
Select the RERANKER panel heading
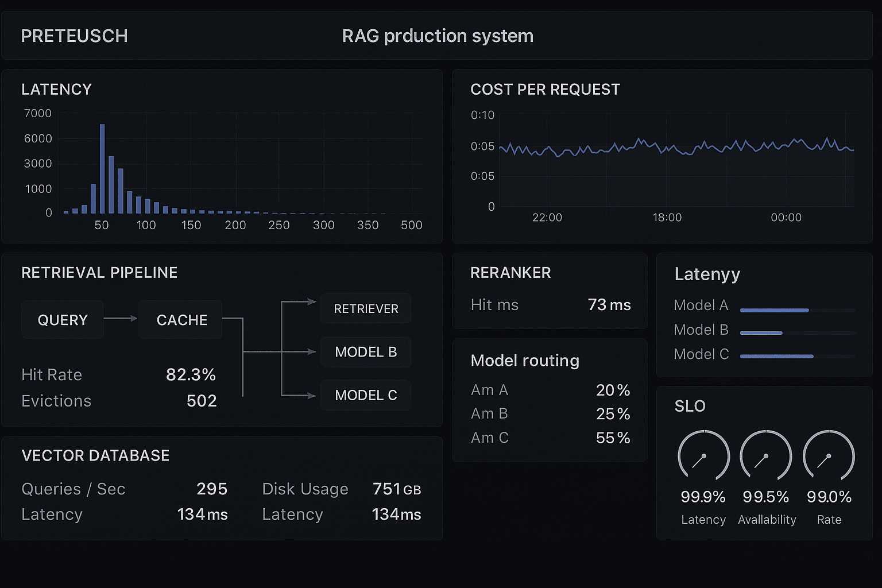pyautogui.click(x=510, y=273)
